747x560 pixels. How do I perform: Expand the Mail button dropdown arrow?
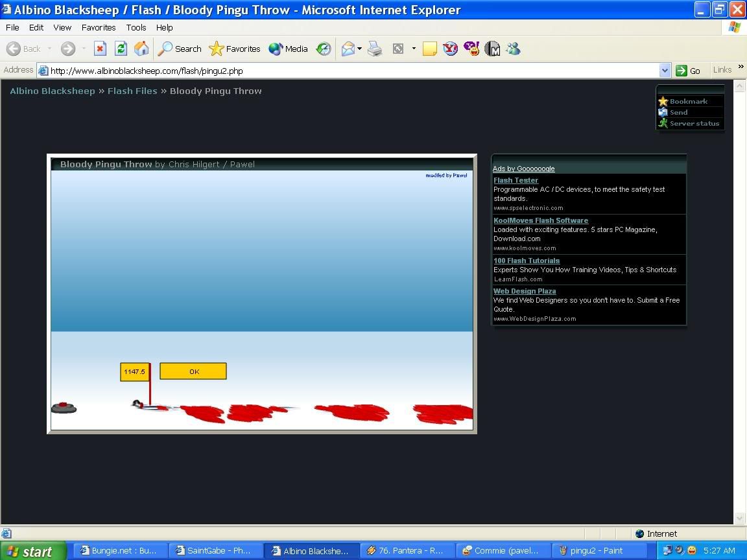tap(359, 49)
